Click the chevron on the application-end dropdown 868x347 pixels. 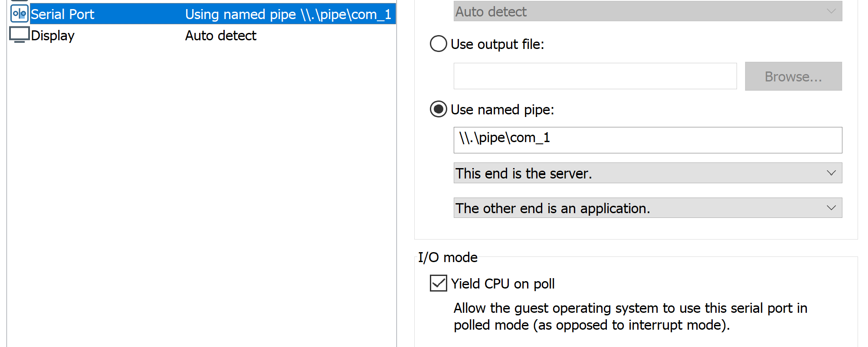pos(831,208)
